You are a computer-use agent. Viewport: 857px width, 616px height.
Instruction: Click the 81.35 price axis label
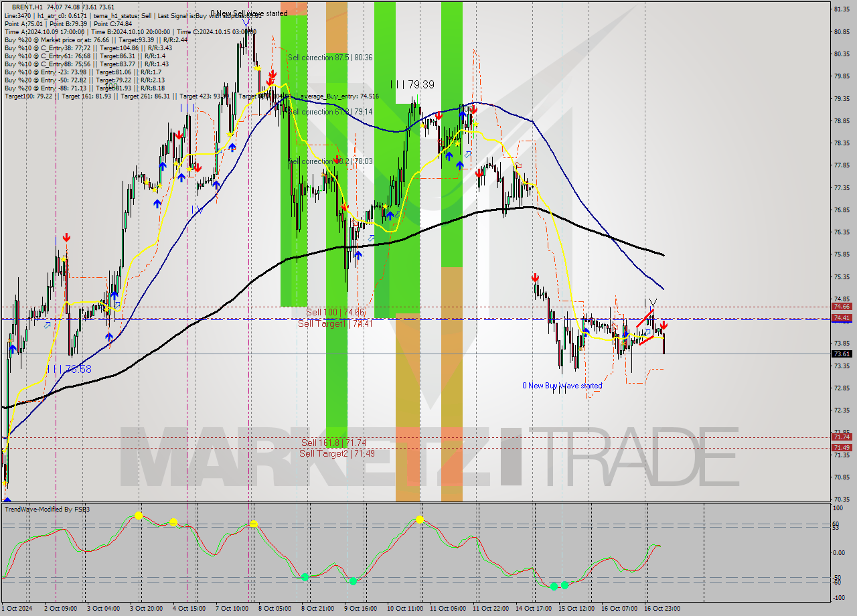point(842,9)
